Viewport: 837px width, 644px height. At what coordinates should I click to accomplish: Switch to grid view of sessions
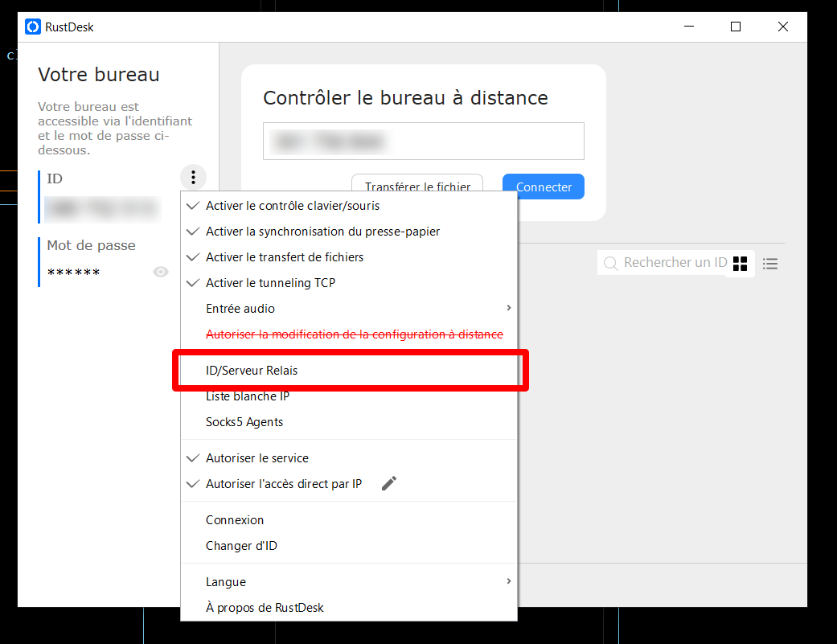[740, 264]
